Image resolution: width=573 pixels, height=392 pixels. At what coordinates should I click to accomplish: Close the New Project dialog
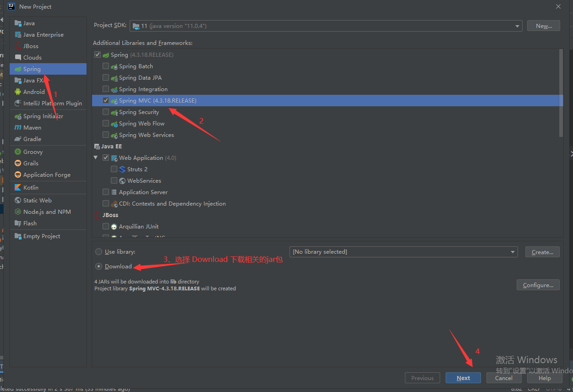coord(558,6)
